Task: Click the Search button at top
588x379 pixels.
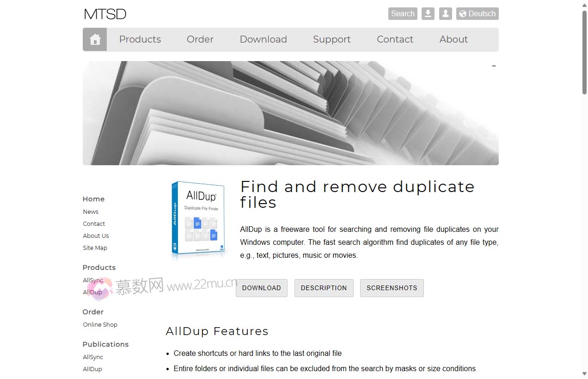Action: tap(403, 13)
